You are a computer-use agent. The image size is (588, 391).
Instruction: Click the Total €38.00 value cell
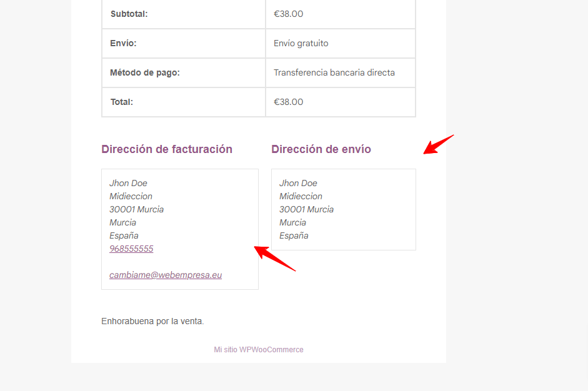pos(341,102)
